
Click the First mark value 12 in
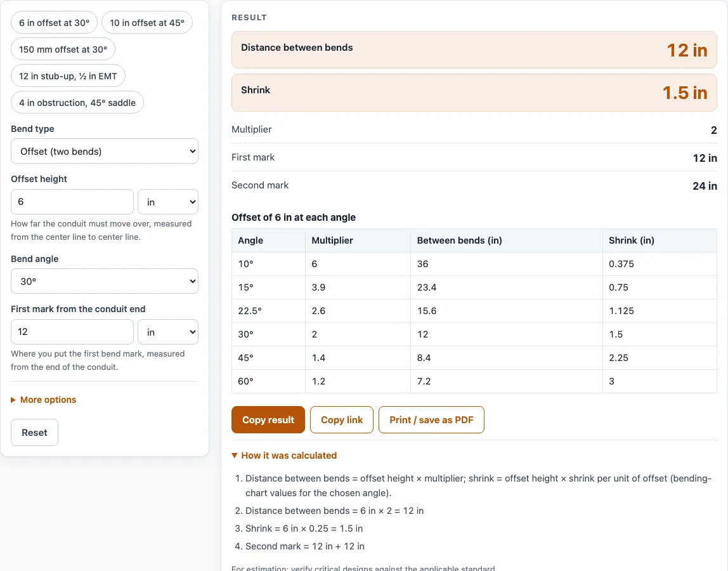[x=705, y=158]
